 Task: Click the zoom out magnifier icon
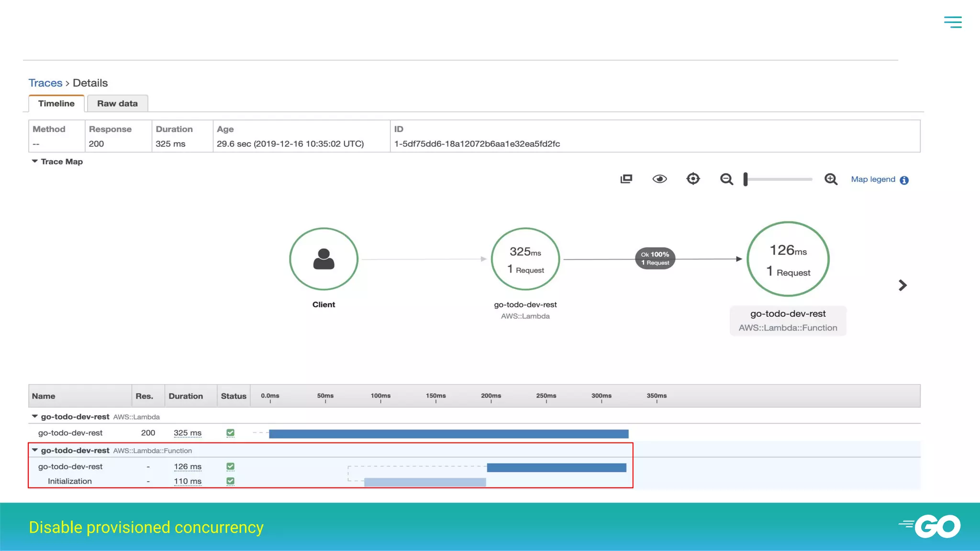point(726,179)
